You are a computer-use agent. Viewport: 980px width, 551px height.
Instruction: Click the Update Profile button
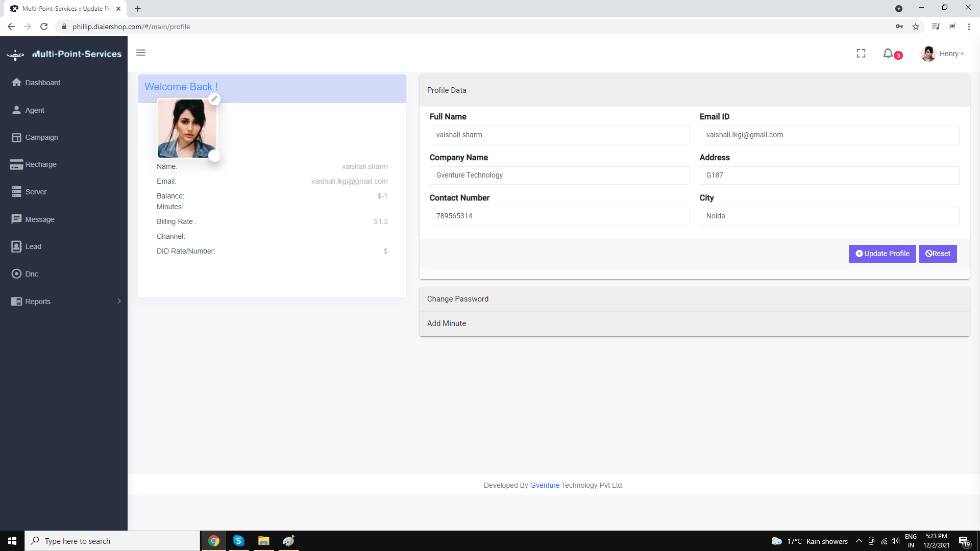click(x=882, y=254)
